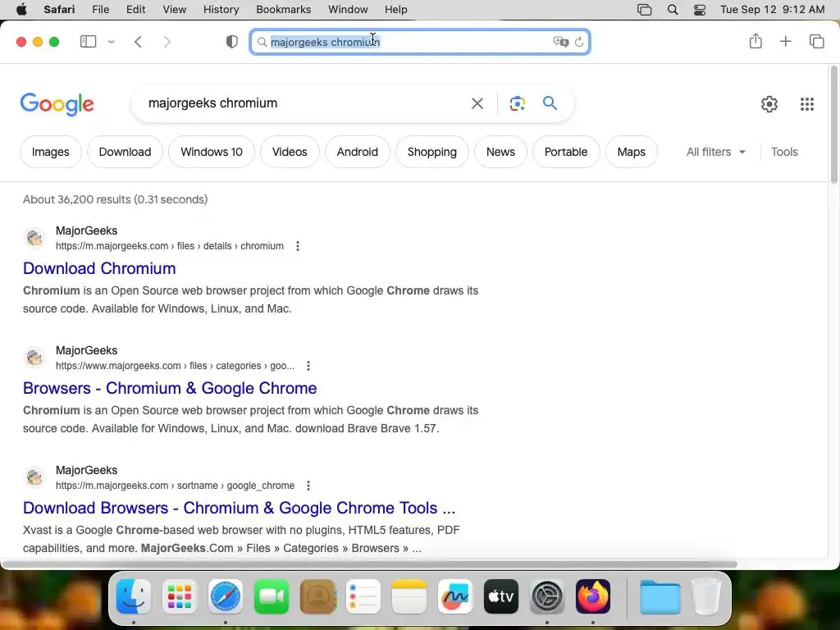Open Control Center in the menu bar
Viewport: 840px width, 630px height.
point(700,10)
